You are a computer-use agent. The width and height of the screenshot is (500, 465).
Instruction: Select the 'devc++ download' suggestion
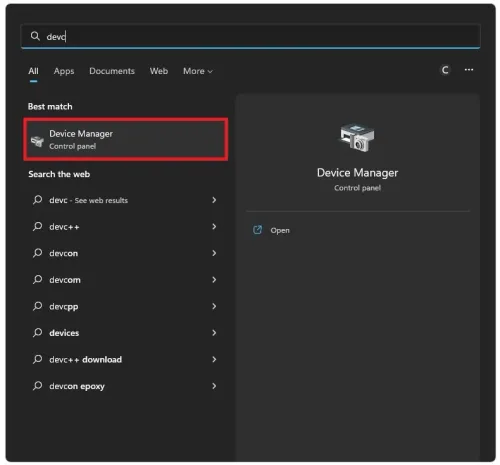(x=125, y=359)
